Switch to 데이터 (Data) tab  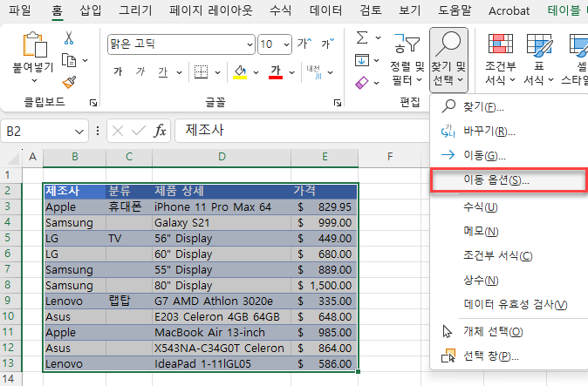pyautogui.click(x=325, y=10)
